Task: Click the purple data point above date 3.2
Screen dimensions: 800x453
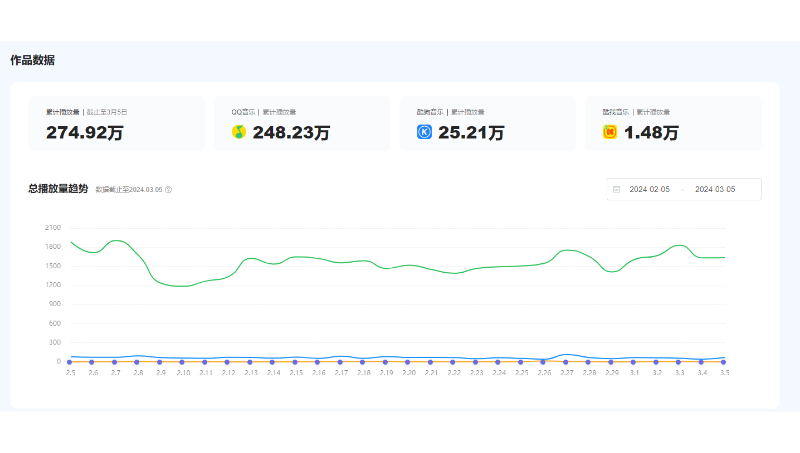Action: (x=656, y=362)
